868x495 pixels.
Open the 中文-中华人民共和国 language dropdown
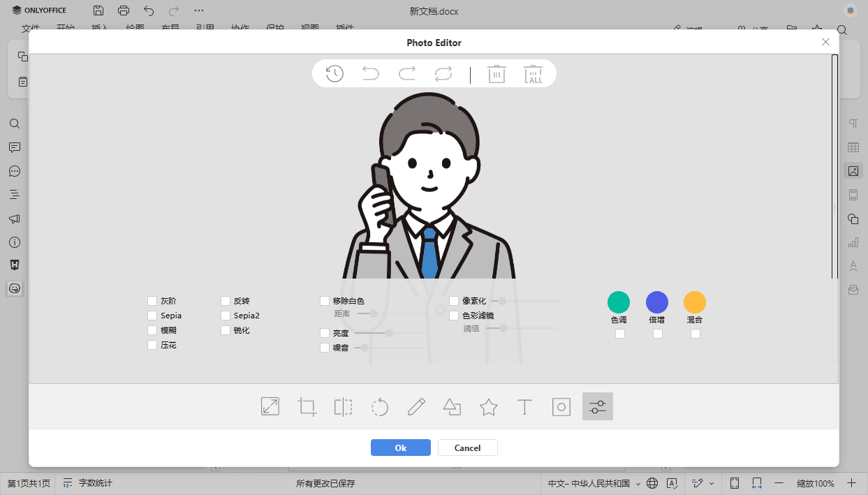pos(590,482)
